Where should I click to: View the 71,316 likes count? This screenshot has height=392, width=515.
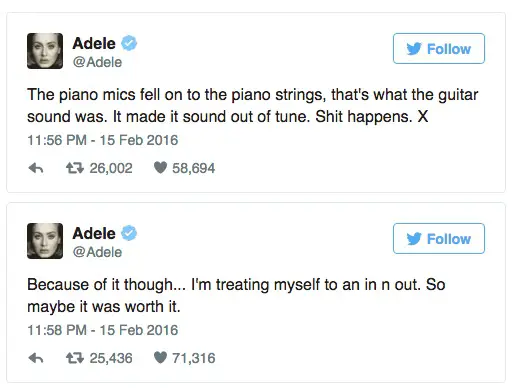pos(194,358)
